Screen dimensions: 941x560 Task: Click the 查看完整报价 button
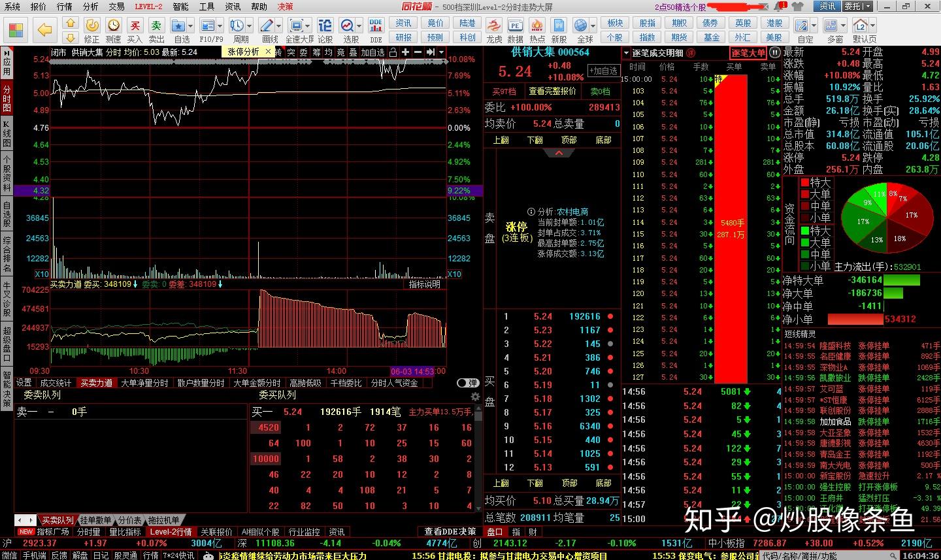(x=552, y=91)
